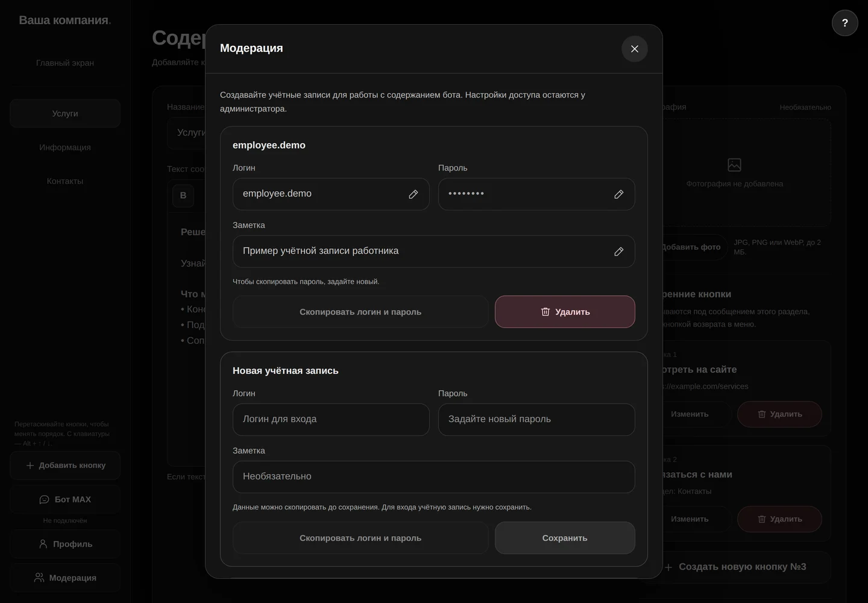Select 'Услуги' in the sidebar
The height and width of the screenshot is (603, 868).
point(65,113)
